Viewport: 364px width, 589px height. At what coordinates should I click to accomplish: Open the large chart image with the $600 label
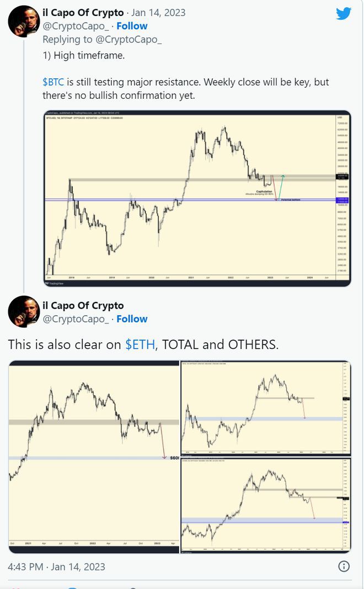click(x=94, y=454)
